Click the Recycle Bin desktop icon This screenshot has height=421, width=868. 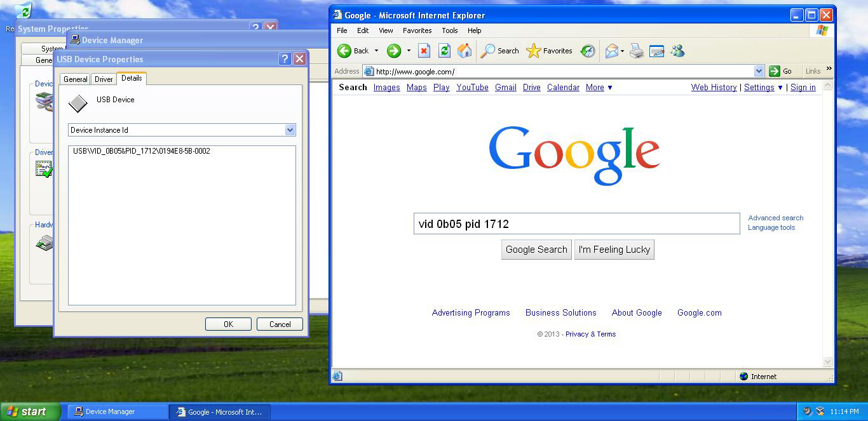pyautogui.click(x=24, y=11)
